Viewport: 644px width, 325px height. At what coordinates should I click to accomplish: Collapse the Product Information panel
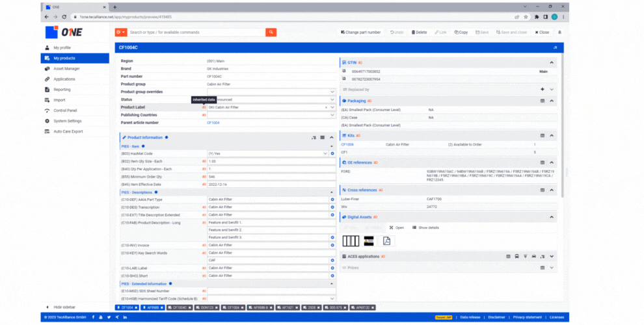[x=332, y=138]
